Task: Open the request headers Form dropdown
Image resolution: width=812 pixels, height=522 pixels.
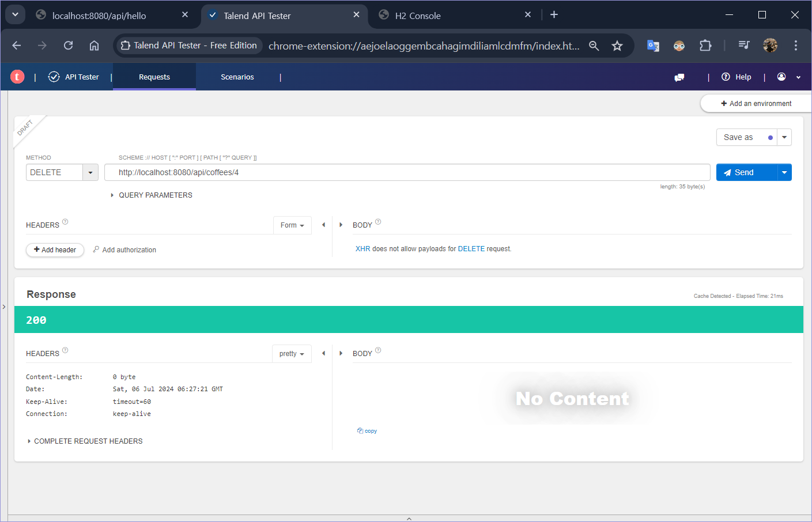Action: (x=292, y=225)
